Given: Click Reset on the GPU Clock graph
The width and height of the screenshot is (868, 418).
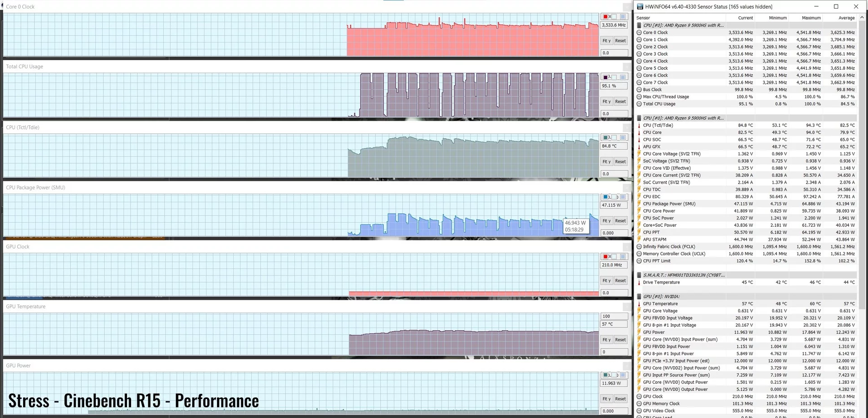Looking at the screenshot, I should pyautogui.click(x=620, y=280).
